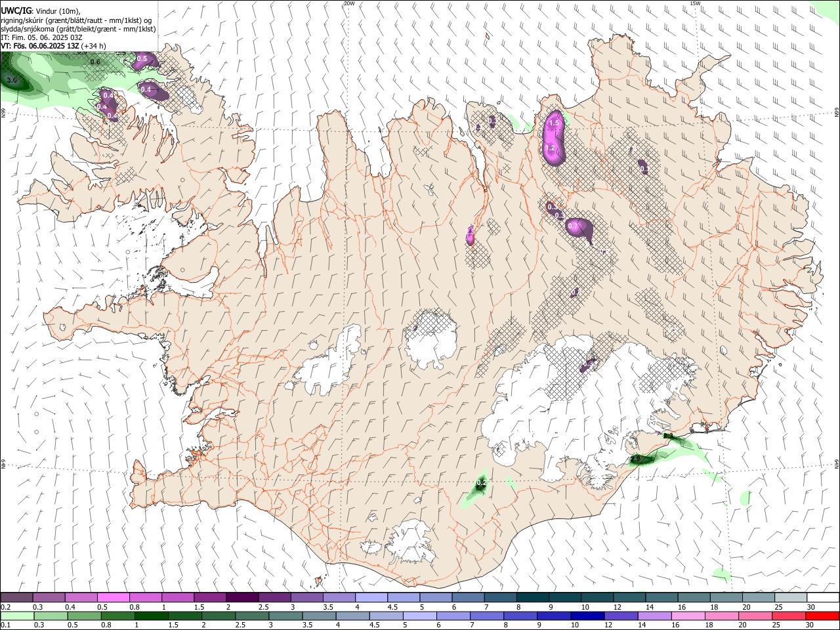Click the '30' label under the top legend row
The image size is (840, 630).
pos(811,607)
